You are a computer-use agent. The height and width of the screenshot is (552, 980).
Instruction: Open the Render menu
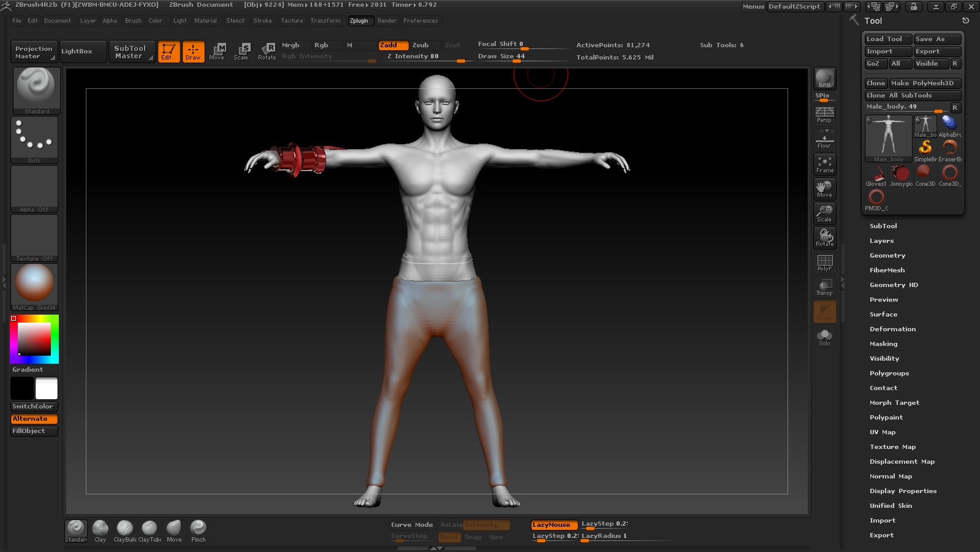(387, 21)
